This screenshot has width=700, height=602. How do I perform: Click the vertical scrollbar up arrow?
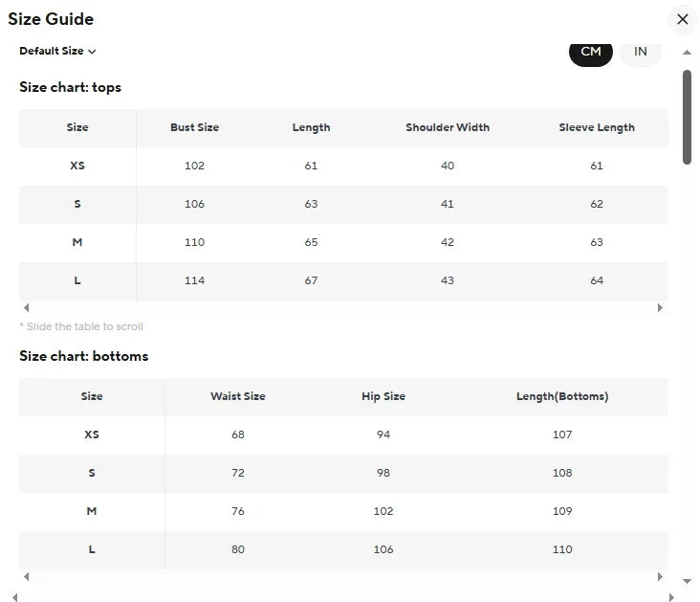coord(687,53)
